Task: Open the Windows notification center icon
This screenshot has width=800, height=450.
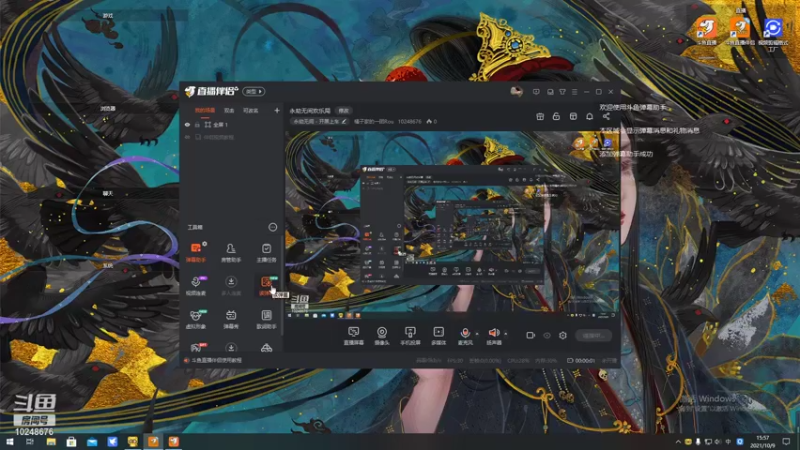Action: 786,442
